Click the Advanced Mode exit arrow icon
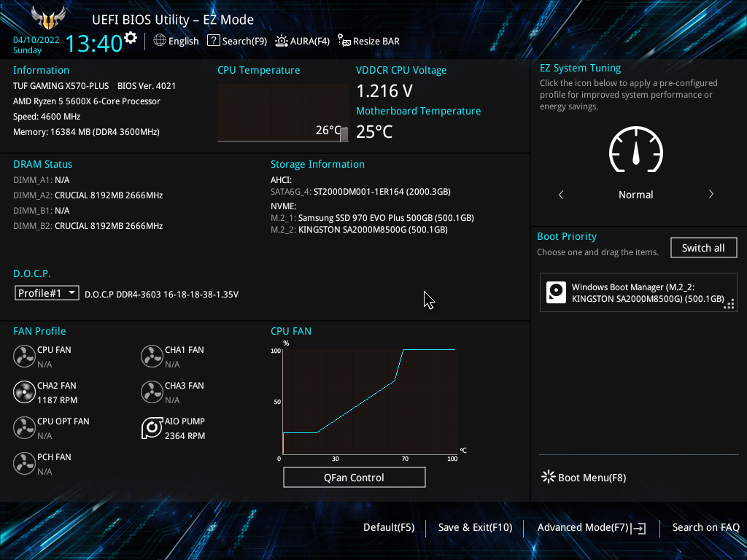This screenshot has width=747, height=560. click(x=639, y=528)
